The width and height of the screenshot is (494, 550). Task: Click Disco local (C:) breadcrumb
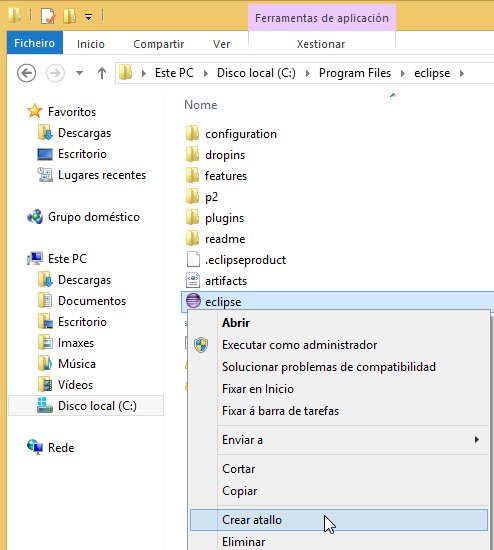[256, 73]
